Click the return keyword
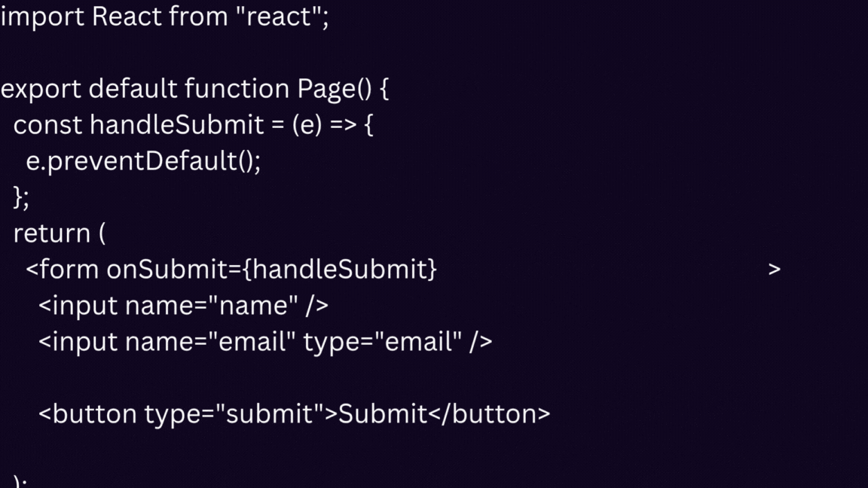The height and width of the screenshot is (488, 868). tap(51, 233)
